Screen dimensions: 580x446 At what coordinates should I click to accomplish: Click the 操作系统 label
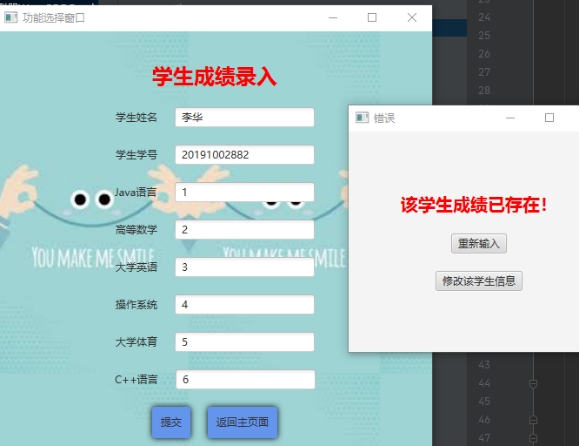click(136, 304)
